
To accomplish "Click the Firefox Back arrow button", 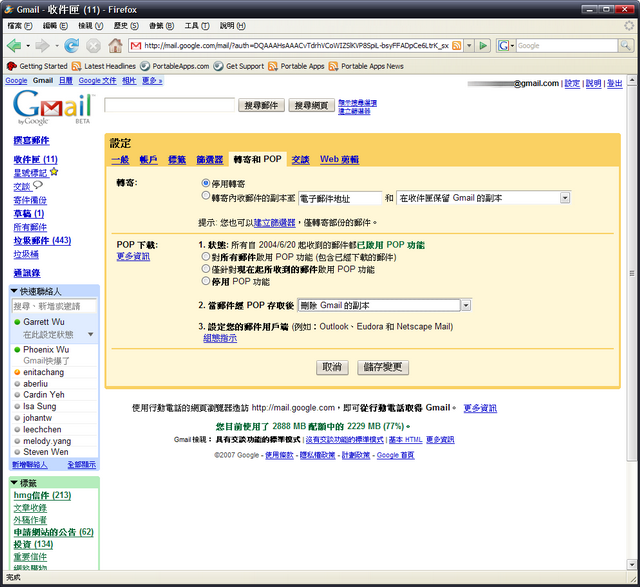I will [x=14, y=46].
